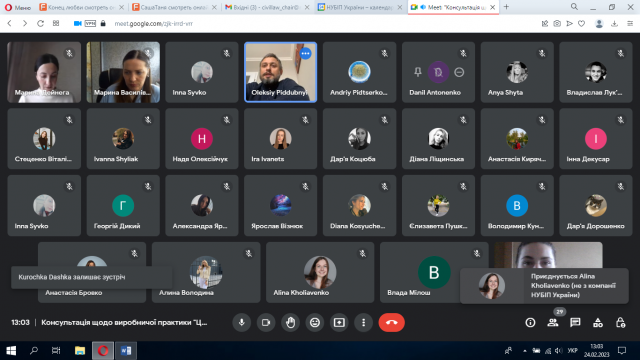This screenshot has height=360, width=640.
Task: Open options dots on Oleksiy Piddubnyi tile
Action: 305,53
